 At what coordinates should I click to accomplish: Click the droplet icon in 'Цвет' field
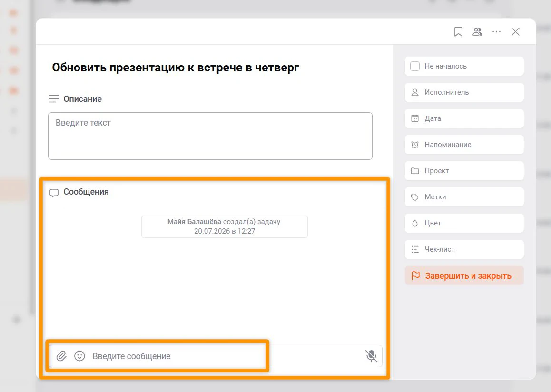tap(415, 224)
